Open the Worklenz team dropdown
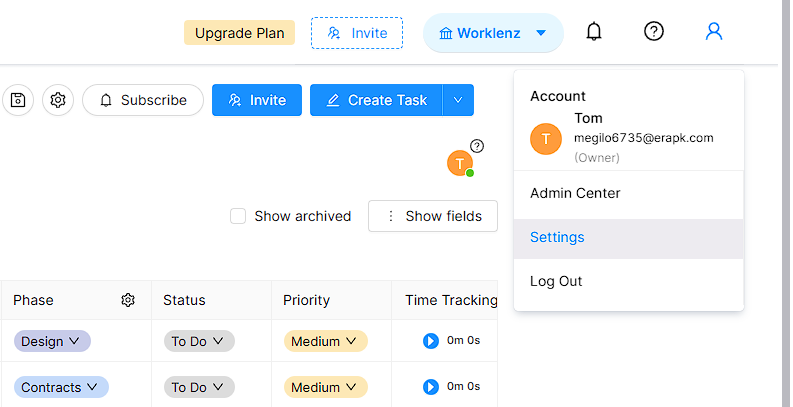Screen dimensions: 793x407 point(493,33)
